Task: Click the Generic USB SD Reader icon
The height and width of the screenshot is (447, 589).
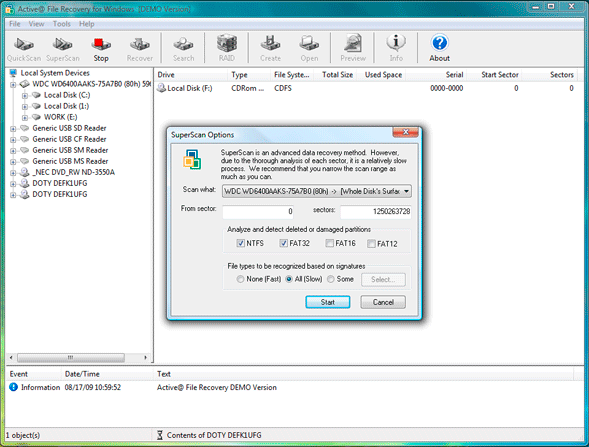Action: [x=24, y=128]
